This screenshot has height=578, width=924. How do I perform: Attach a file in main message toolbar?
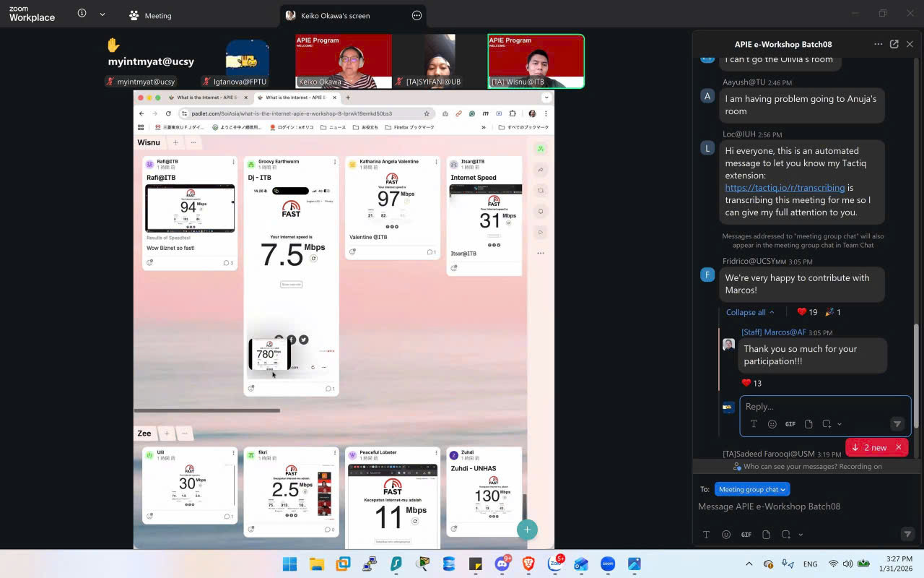(x=767, y=535)
